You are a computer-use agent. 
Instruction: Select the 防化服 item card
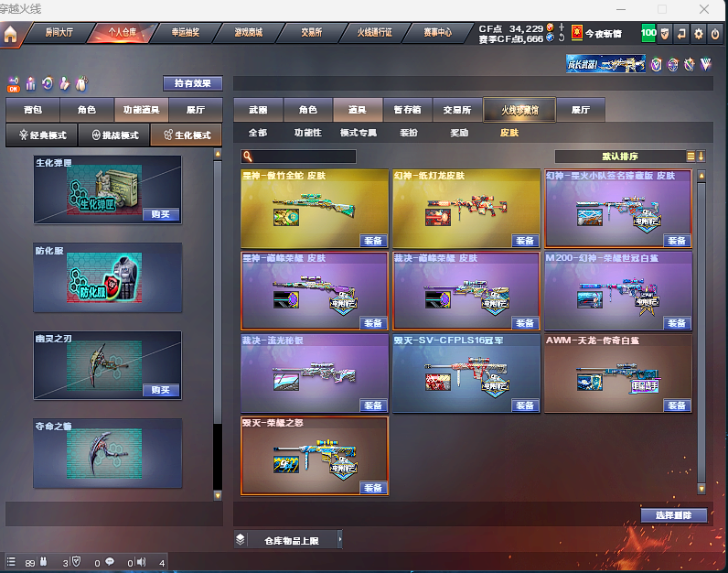pyautogui.click(x=107, y=277)
